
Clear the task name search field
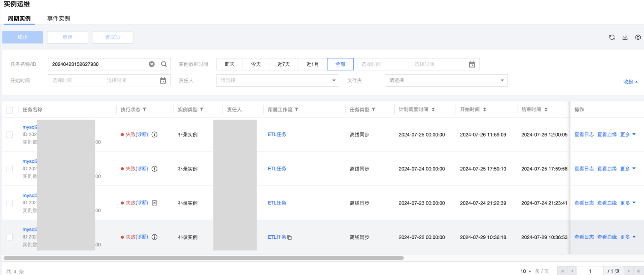(152, 64)
